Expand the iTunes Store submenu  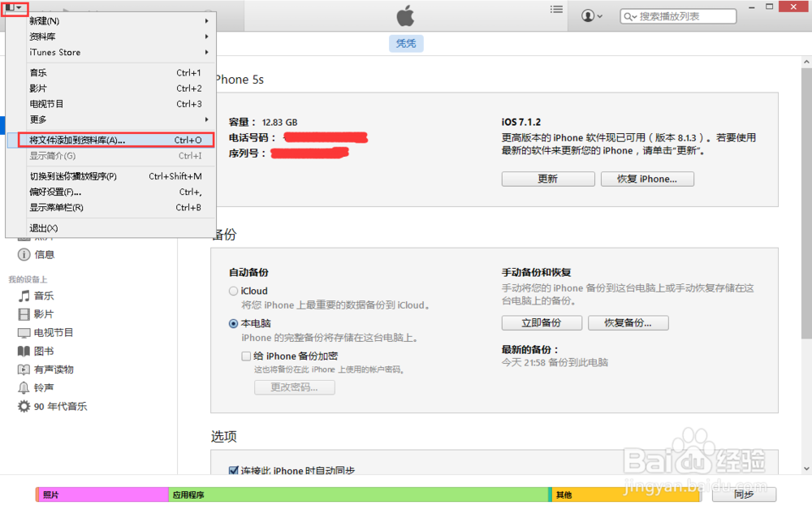tap(110, 52)
